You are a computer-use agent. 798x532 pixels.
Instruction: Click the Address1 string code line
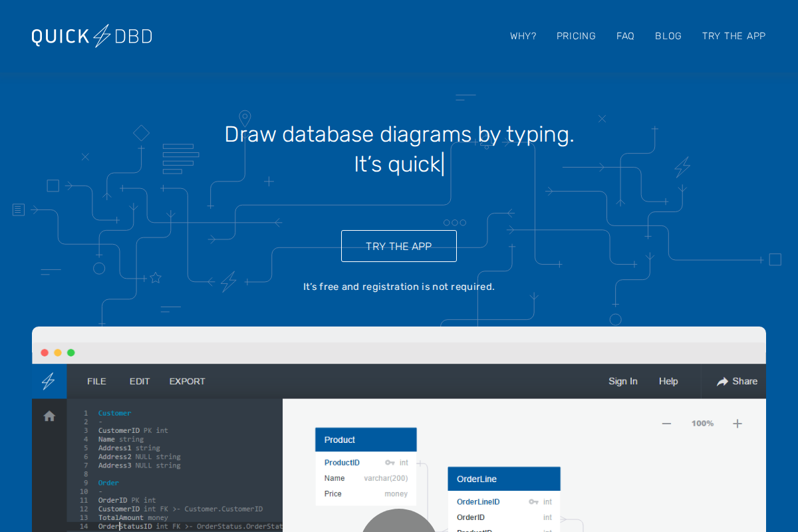[x=129, y=448]
